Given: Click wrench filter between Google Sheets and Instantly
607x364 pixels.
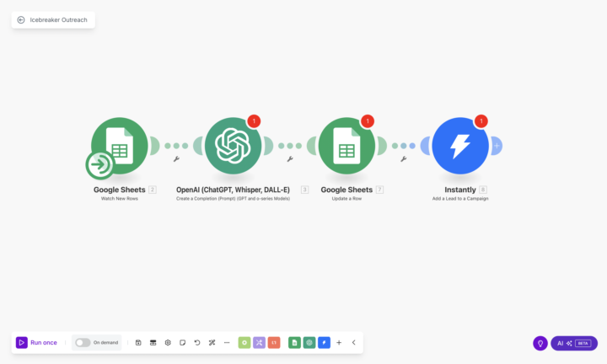Looking at the screenshot, I should [x=403, y=159].
